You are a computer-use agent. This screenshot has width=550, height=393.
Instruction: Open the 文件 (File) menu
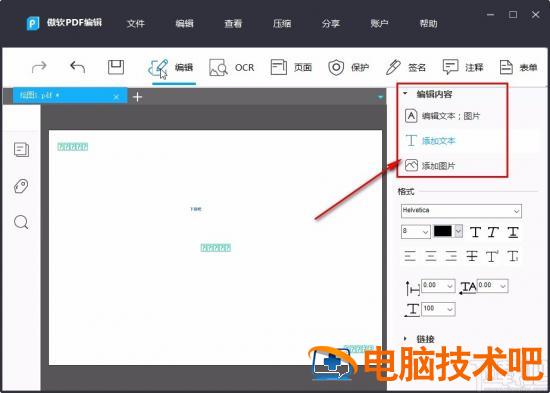136,24
